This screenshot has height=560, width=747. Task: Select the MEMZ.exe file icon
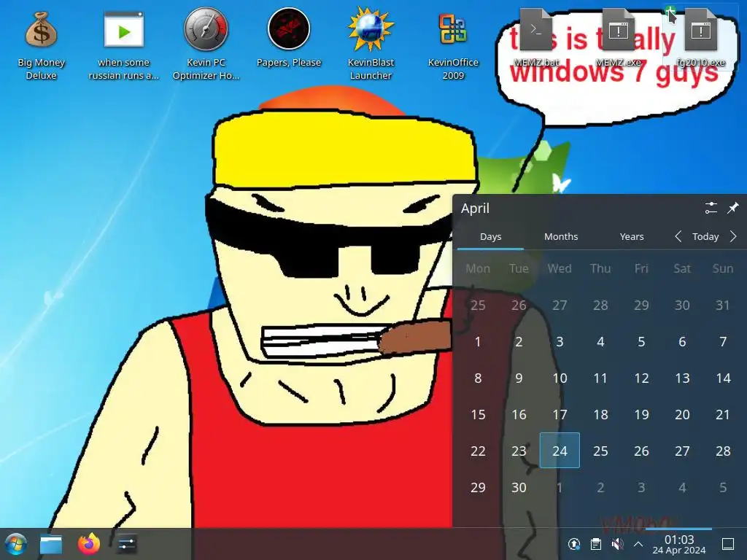click(x=619, y=38)
